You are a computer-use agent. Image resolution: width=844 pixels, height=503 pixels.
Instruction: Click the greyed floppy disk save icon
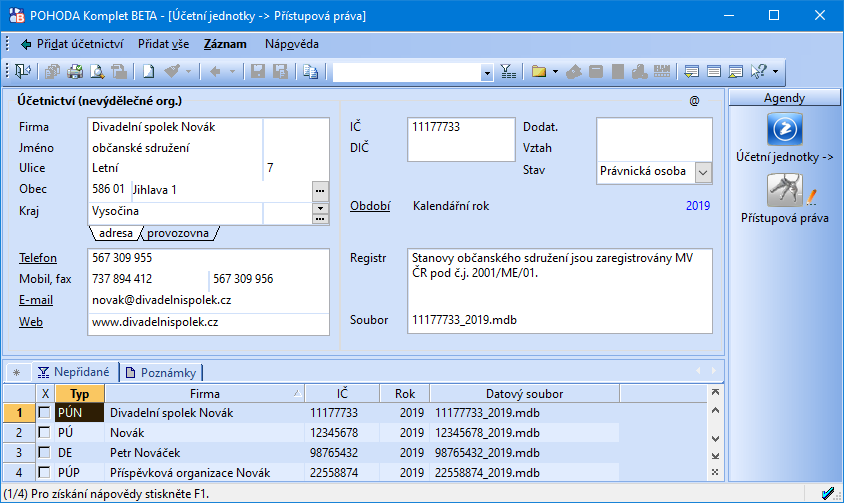(x=258, y=72)
